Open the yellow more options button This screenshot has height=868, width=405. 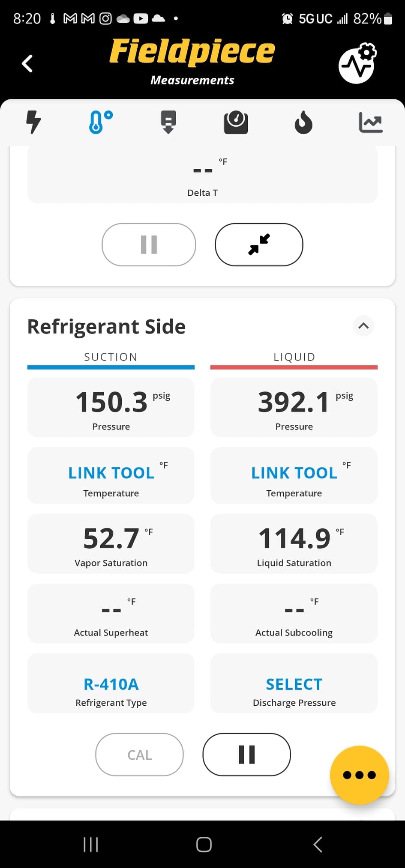tap(360, 775)
